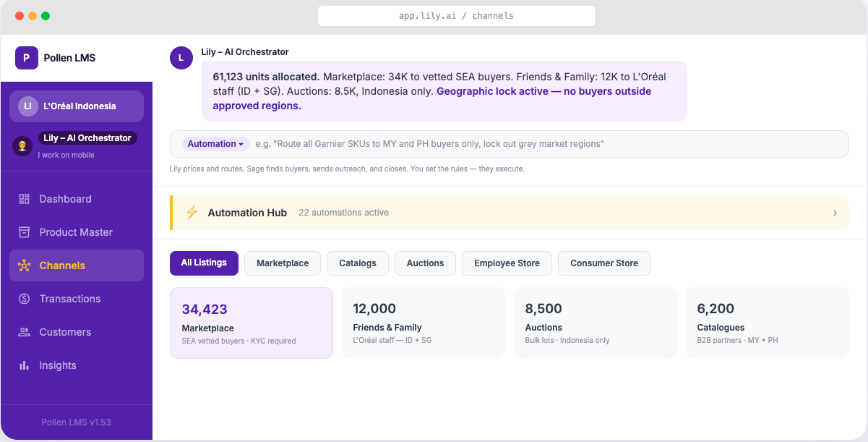
Task: Click the purple L avatar beside the message
Action: point(181,58)
